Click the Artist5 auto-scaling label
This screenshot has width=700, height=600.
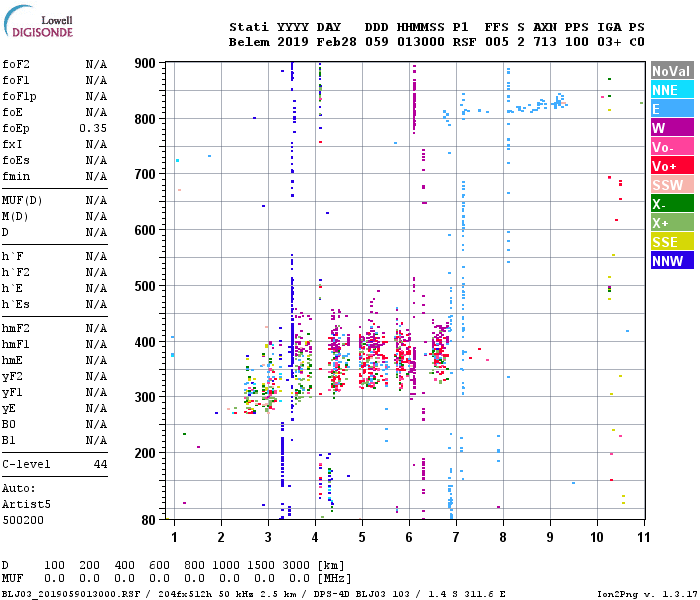point(26,504)
